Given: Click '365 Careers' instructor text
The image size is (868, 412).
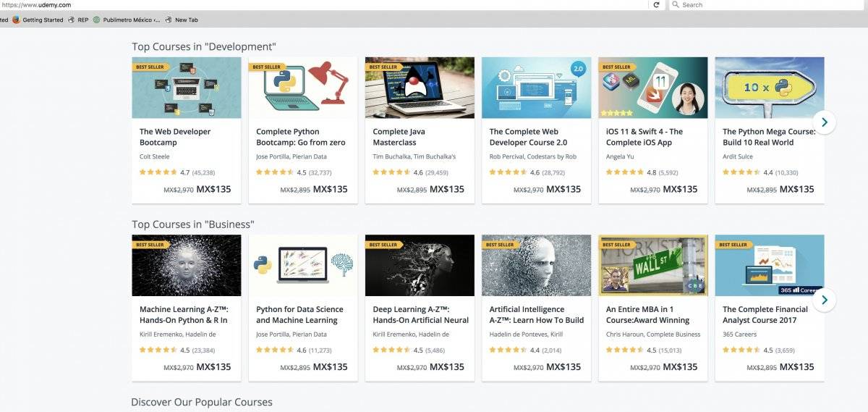Looking at the screenshot, I should tap(739, 335).
